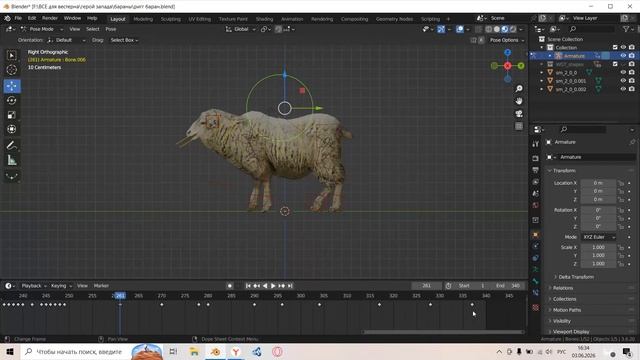Image resolution: width=640 pixels, height=360 pixels.
Task: Click the viewport zoom magnifier icon
Action: click(519, 89)
